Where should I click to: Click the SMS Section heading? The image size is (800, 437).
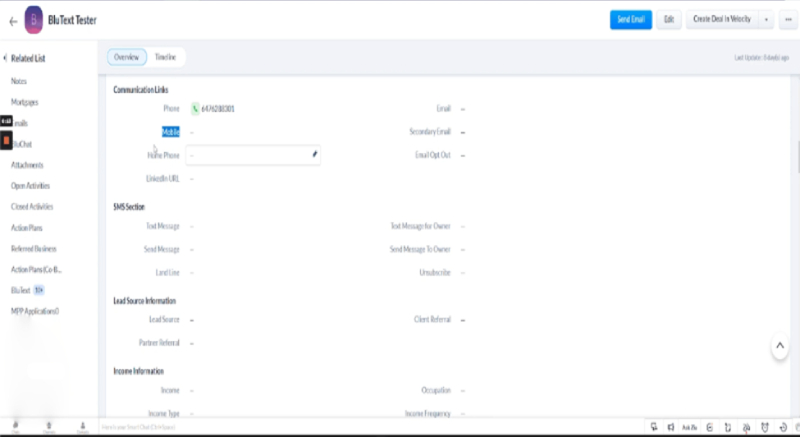tap(129, 207)
